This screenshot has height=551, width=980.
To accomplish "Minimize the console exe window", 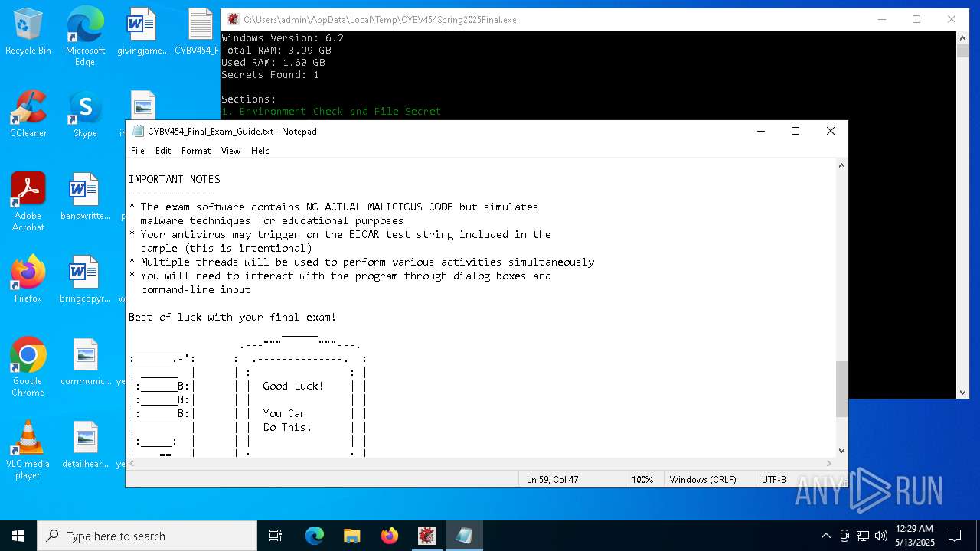I will coord(881,19).
